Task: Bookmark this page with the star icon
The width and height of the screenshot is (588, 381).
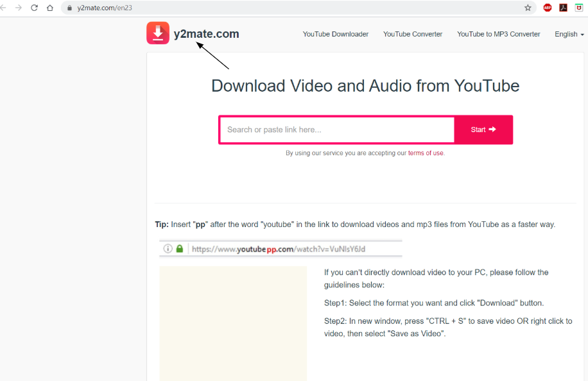Action: point(528,8)
